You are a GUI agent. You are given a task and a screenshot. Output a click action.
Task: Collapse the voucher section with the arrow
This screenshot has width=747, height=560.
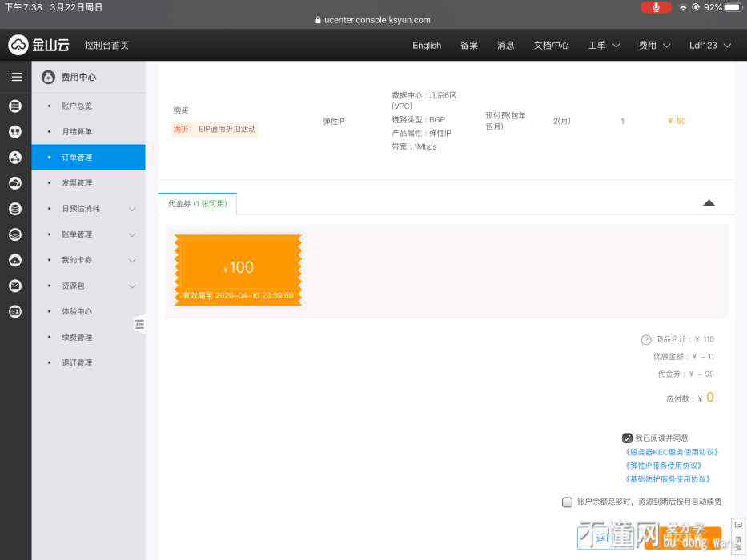[x=708, y=203]
